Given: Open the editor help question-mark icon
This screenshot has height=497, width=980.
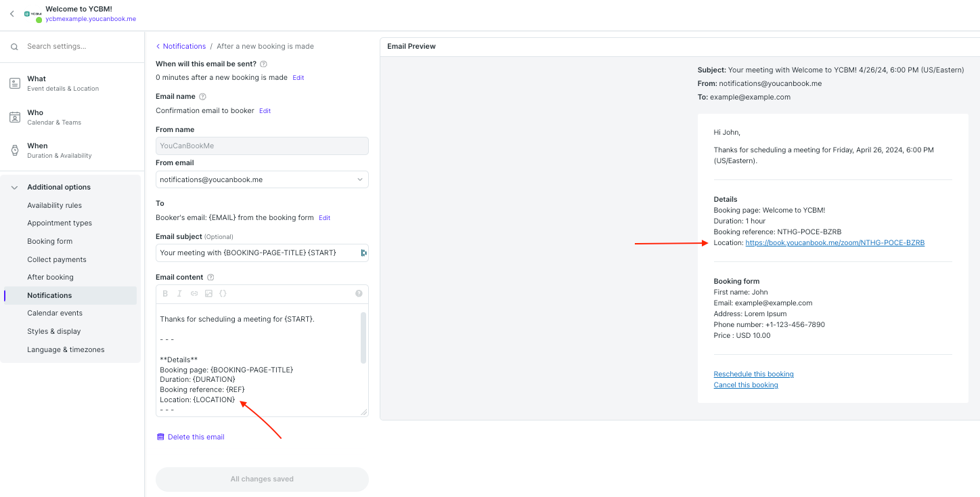Looking at the screenshot, I should coord(359,294).
